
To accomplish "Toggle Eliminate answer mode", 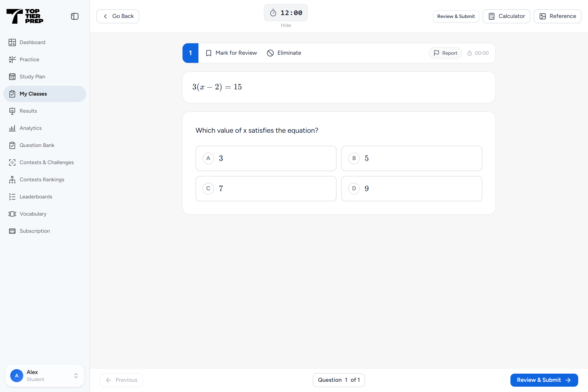I will click(x=284, y=53).
